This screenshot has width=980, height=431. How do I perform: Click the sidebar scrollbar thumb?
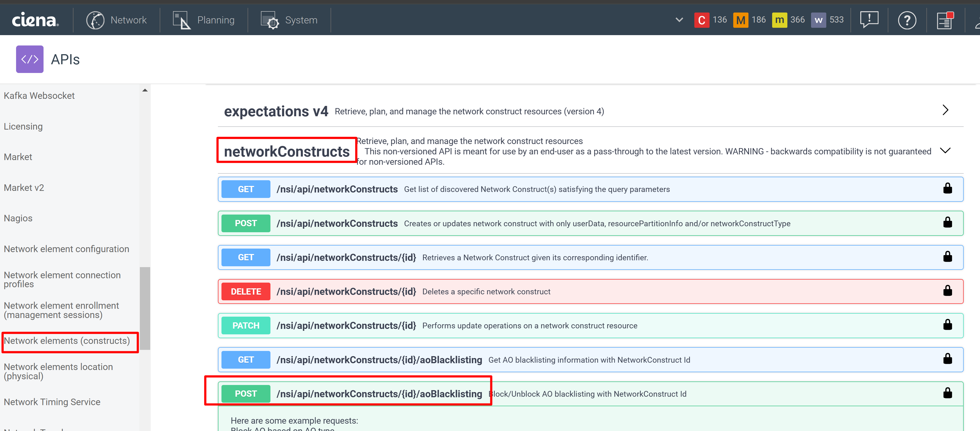point(145,308)
